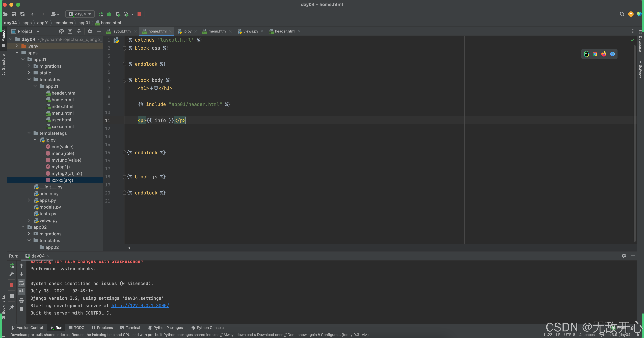Open preview in PyCharm built-in browser
This screenshot has height=338, width=644.
[586, 54]
